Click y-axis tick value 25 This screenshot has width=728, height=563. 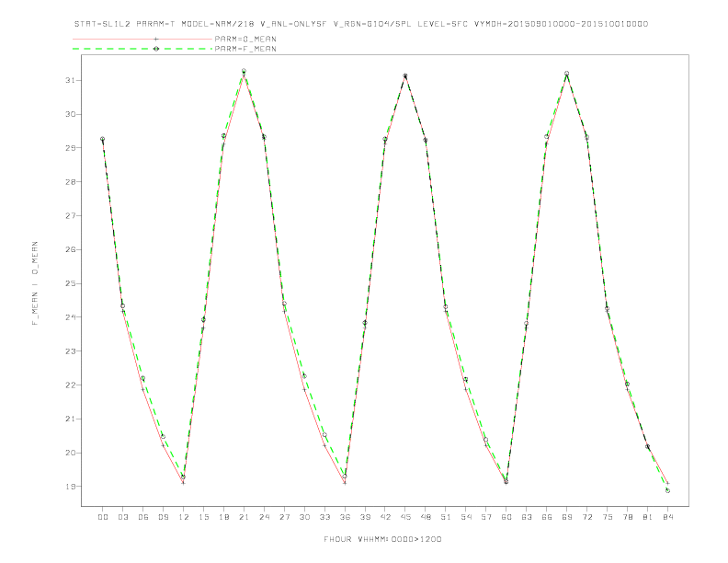point(70,283)
